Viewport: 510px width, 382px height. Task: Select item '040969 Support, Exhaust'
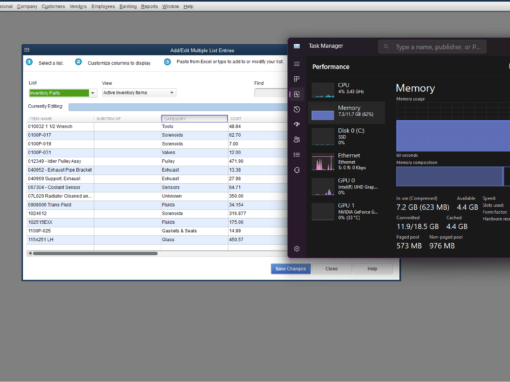54,179
